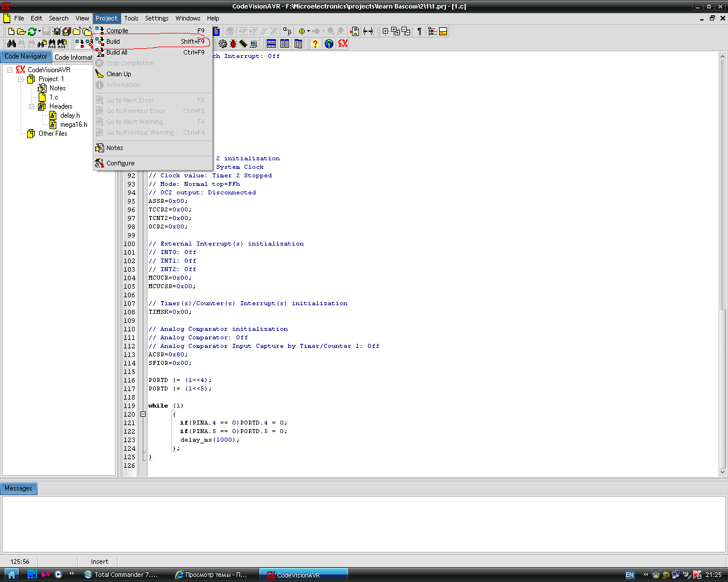Select Build from the Project menu

point(113,41)
